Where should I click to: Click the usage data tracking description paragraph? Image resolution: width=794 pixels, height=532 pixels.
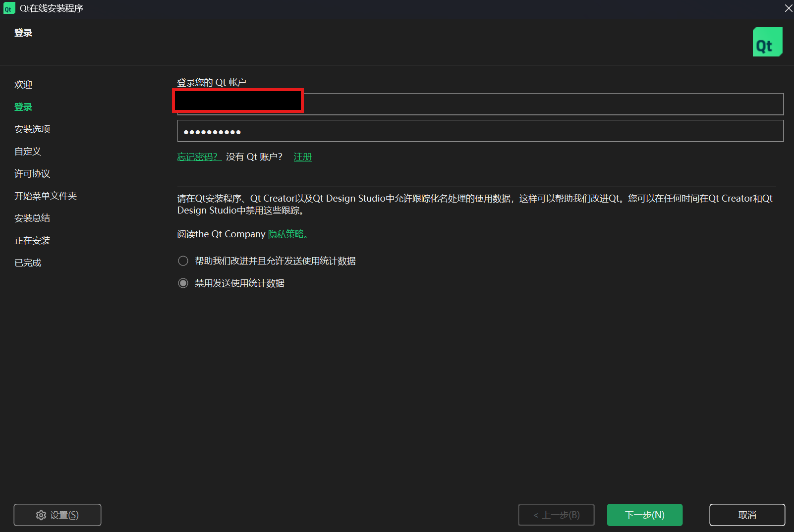[475, 204]
